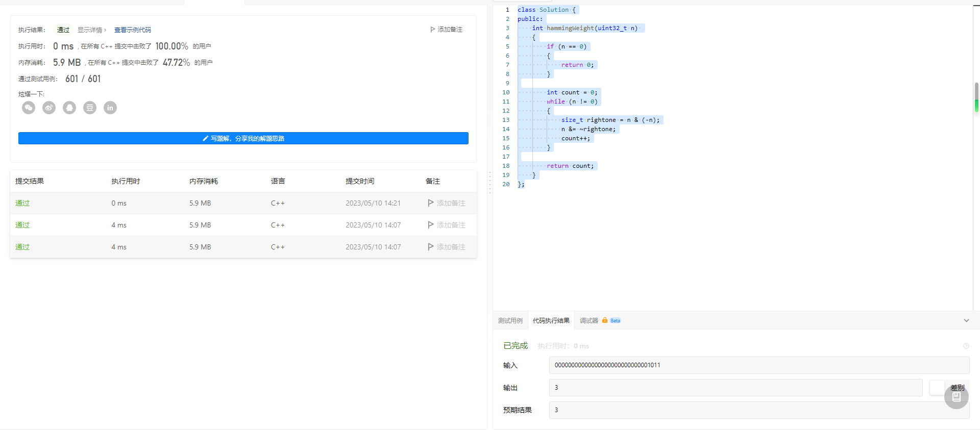
Task: Open the 0 ms 通过 submission
Action: point(22,203)
